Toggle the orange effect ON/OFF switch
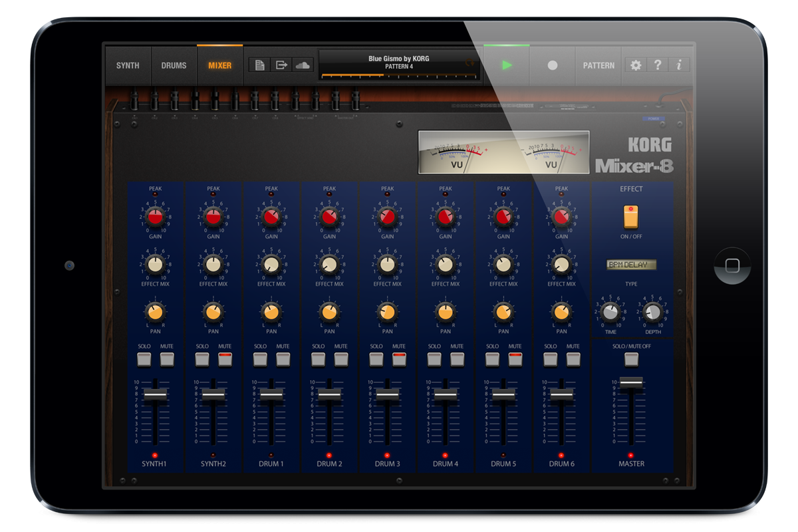Image resolution: width=798 pixels, height=532 pixels. tap(630, 217)
